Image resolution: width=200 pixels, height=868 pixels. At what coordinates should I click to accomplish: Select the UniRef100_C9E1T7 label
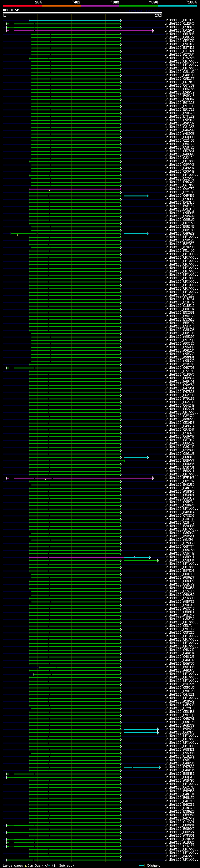click(x=179, y=79)
